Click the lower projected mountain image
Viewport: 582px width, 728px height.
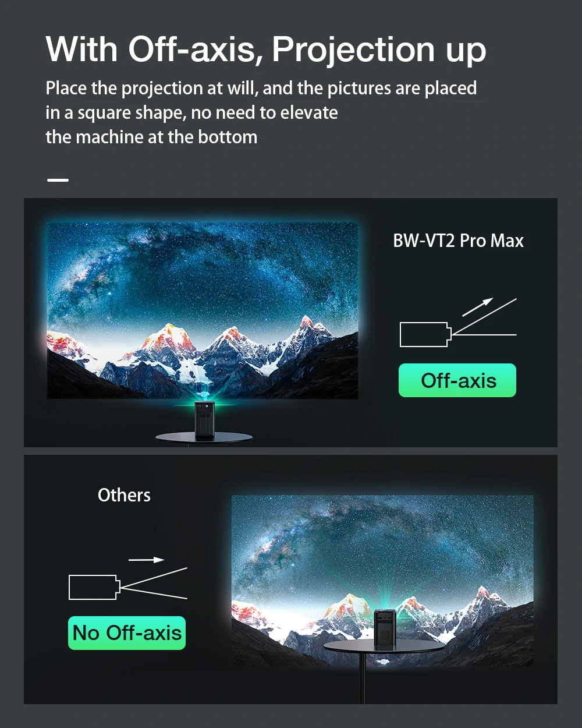[x=382, y=581]
